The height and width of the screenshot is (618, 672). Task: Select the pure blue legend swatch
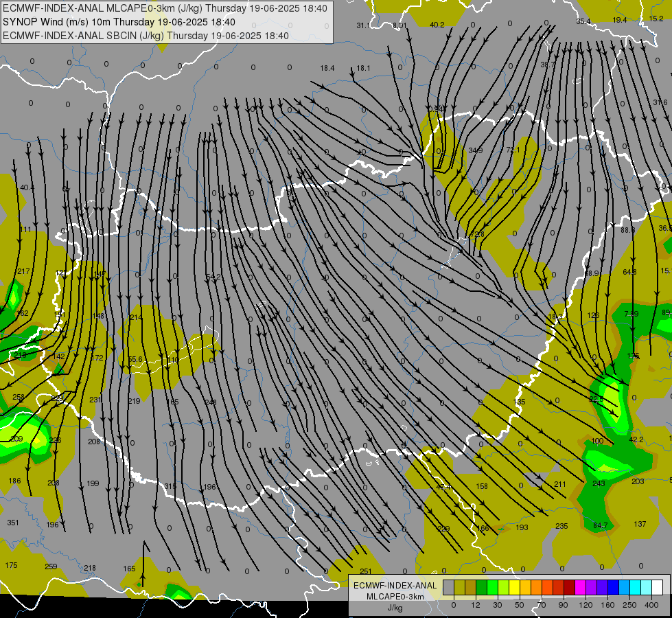pyautogui.click(x=614, y=588)
